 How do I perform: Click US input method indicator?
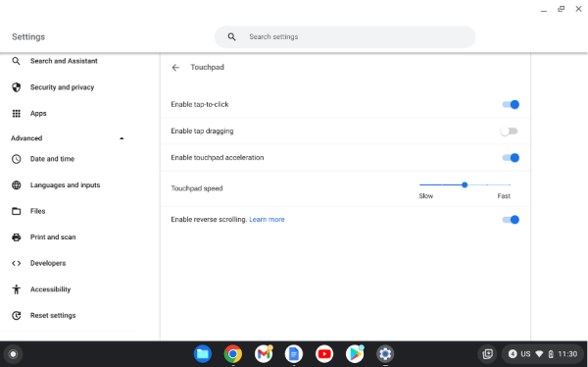click(525, 354)
